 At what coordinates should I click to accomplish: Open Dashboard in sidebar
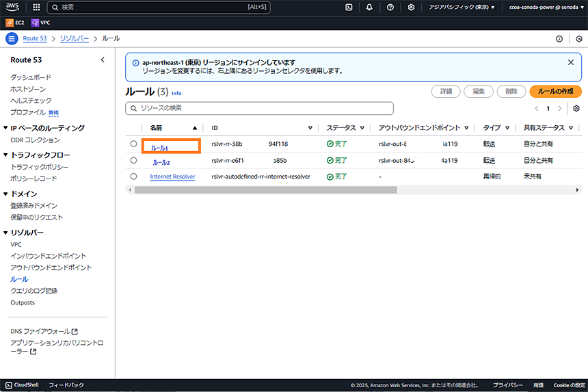click(x=31, y=77)
